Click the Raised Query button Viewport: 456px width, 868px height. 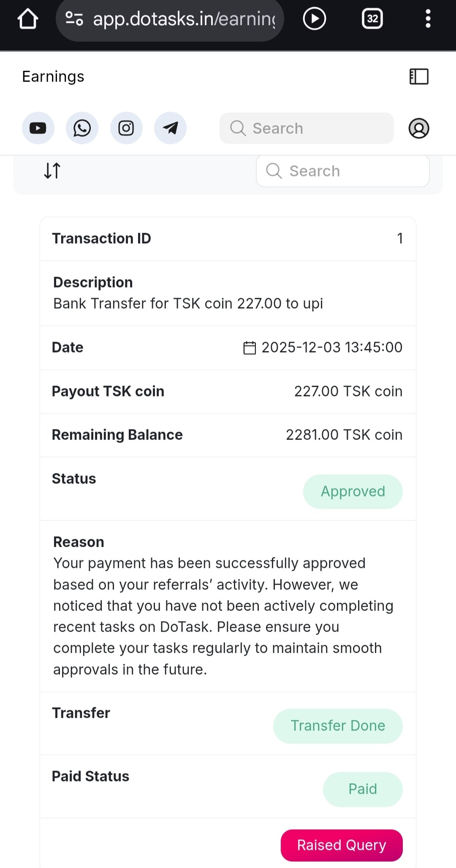342,845
